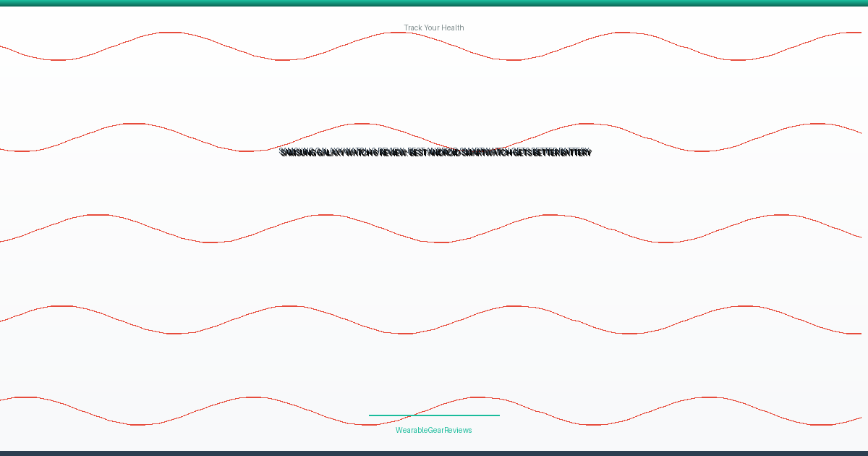Click the teal bar at the top edge
Image resolution: width=868 pixels, height=456 pixels.
[434, 3]
